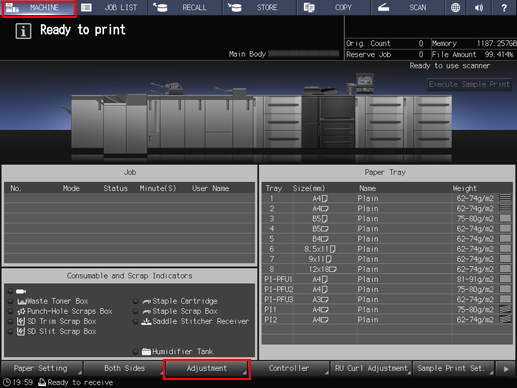
Task: Switch to the SCAN tab
Action: [x=408, y=7]
